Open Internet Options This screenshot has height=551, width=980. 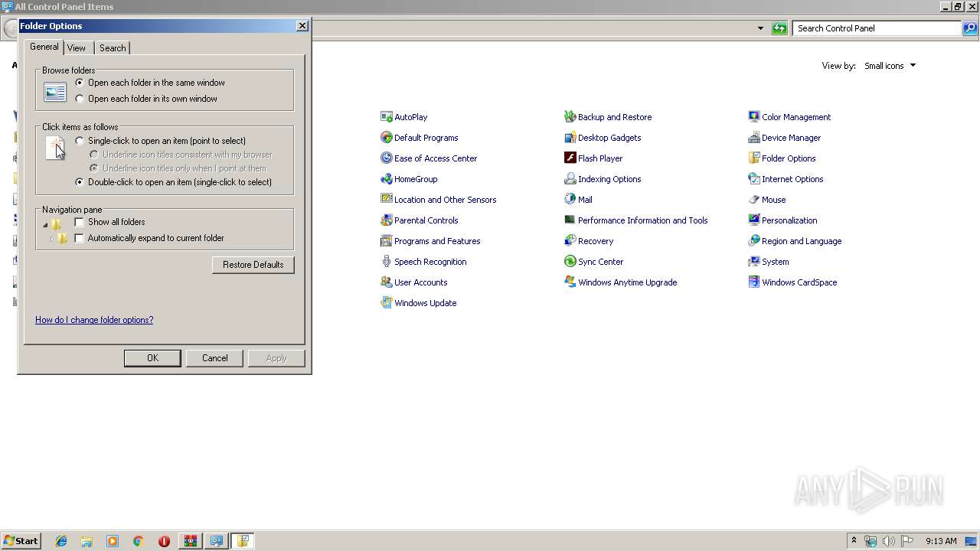pos(786,179)
